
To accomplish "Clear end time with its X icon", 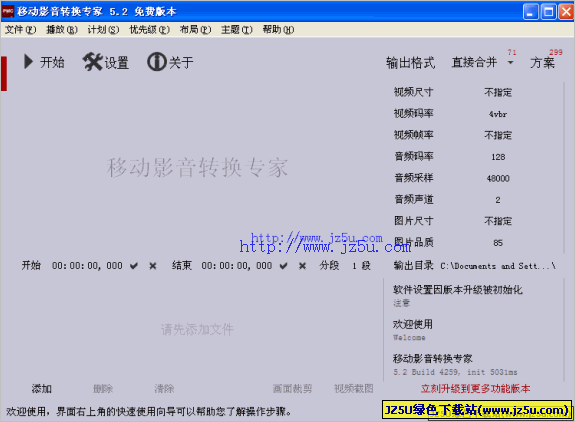I will pos(302,266).
